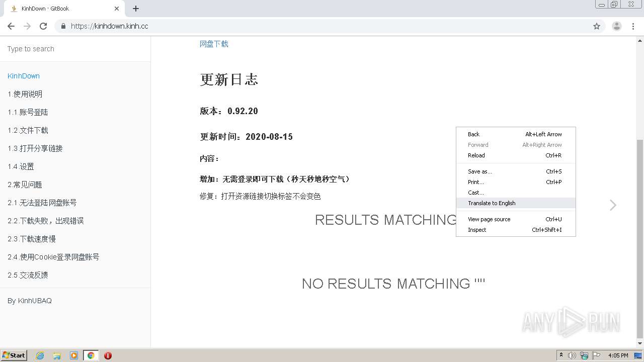
Task: Open KinhDown link in the sidebar
Action: [x=24, y=76]
